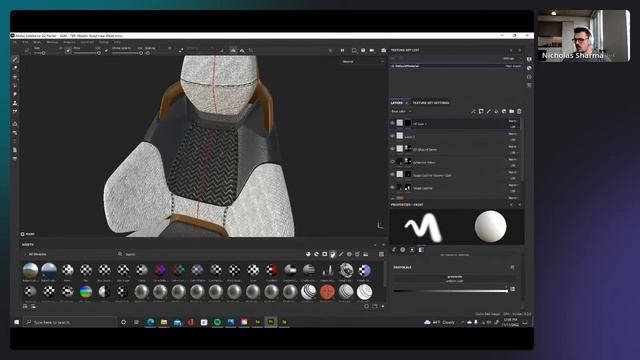This screenshot has height=360, width=640.
Task: Open blend mode dropdown of Taupe Leather layer
Action: tap(513, 185)
